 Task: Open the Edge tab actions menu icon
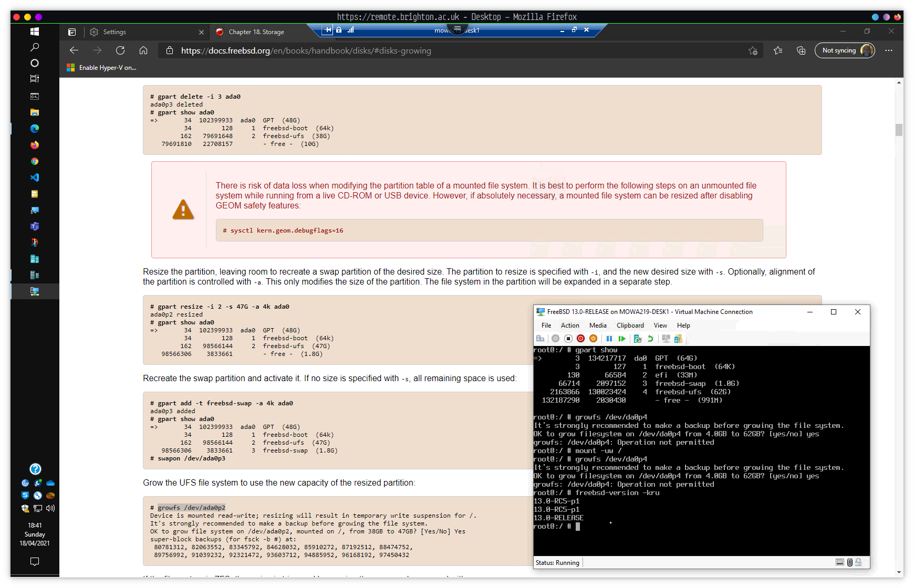[72, 32]
